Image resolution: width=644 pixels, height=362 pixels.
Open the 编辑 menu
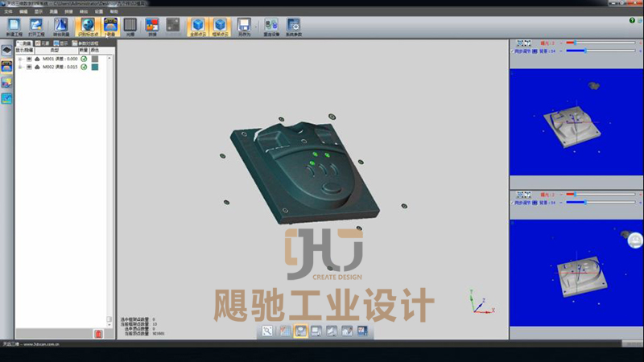pyautogui.click(x=23, y=11)
